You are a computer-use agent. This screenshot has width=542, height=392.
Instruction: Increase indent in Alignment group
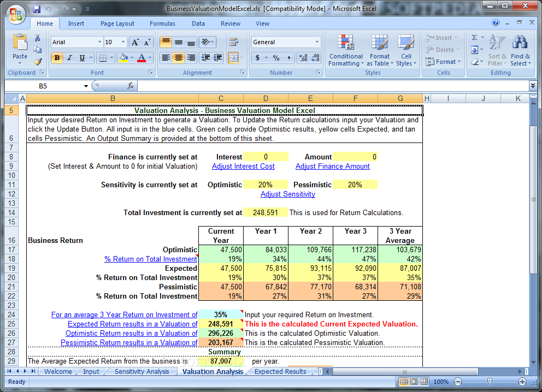pyautogui.click(x=218, y=58)
